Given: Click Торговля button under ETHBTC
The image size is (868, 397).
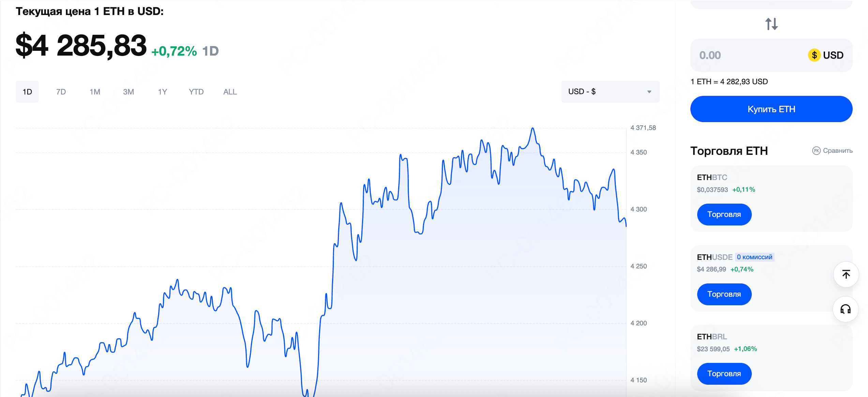Looking at the screenshot, I should 724,215.
